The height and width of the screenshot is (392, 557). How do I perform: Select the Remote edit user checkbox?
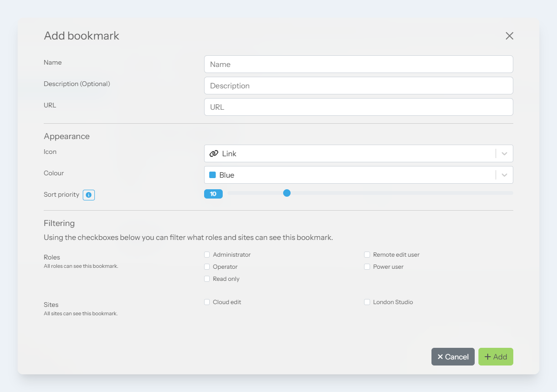[x=367, y=255]
